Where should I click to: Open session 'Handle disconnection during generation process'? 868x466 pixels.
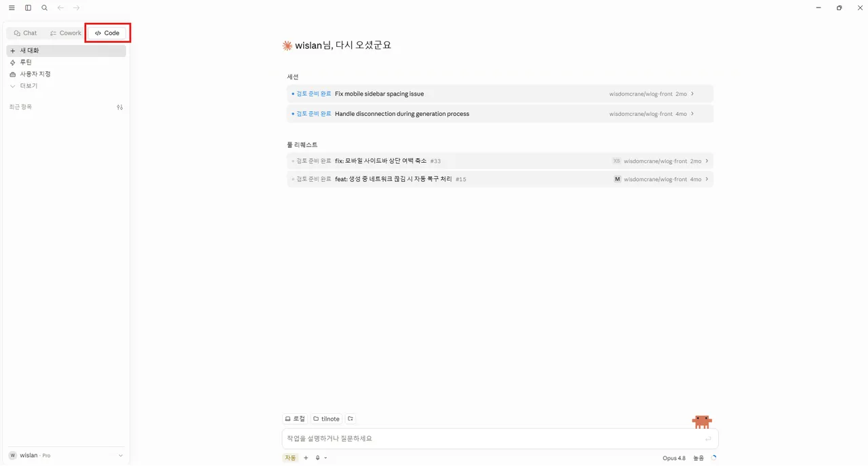[500, 114]
